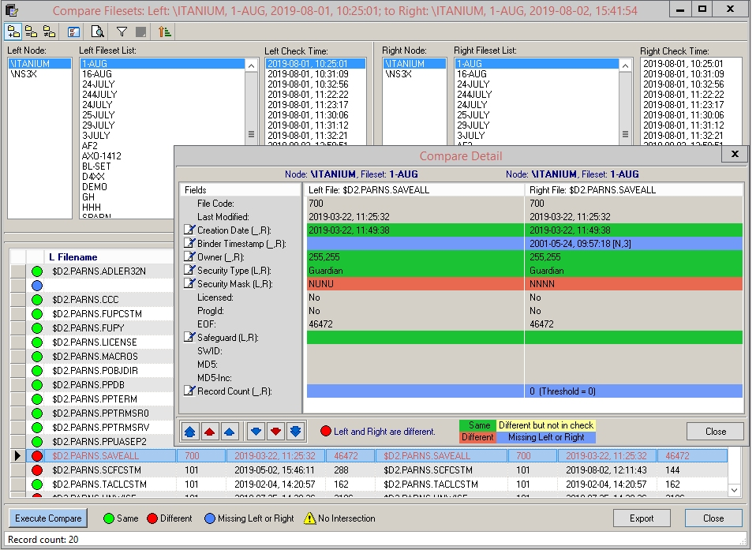Toggle the Security Mask field check icon
Image resolution: width=756 pixels, height=550 pixels.
point(189,284)
